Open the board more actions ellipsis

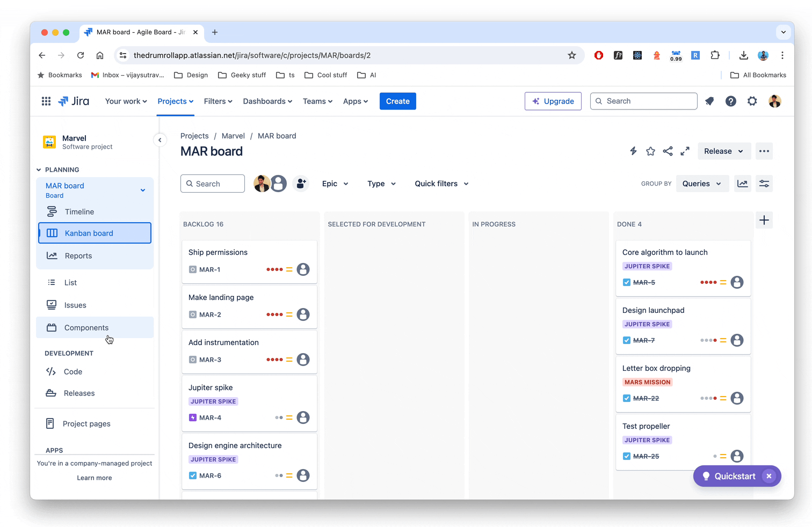(764, 151)
